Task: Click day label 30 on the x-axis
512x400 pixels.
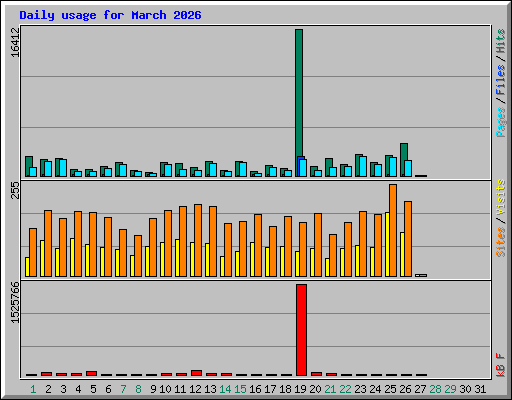Action: click(x=465, y=389)
